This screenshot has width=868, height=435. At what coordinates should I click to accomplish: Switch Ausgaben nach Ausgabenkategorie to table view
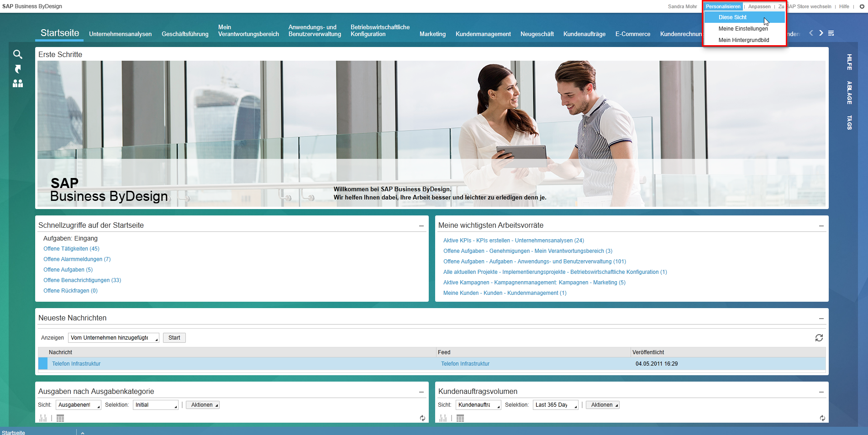point(60,418)
